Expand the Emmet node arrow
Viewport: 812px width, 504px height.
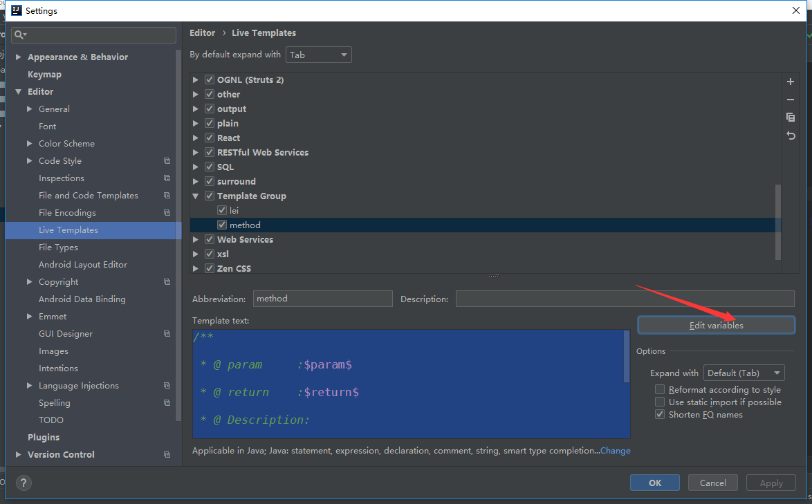30,316
